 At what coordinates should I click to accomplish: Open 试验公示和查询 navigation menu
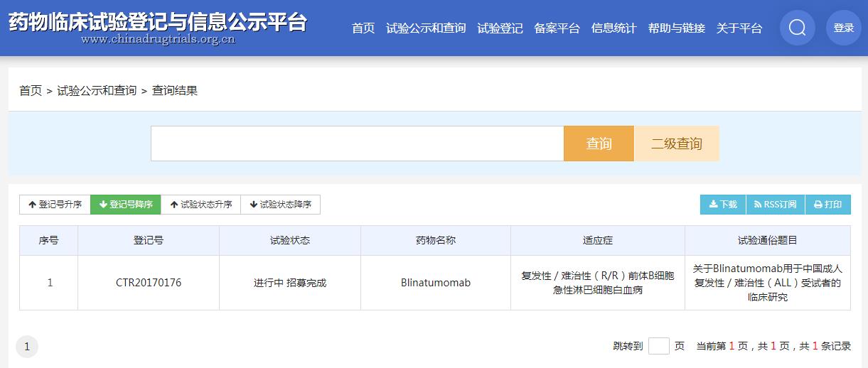426,28
